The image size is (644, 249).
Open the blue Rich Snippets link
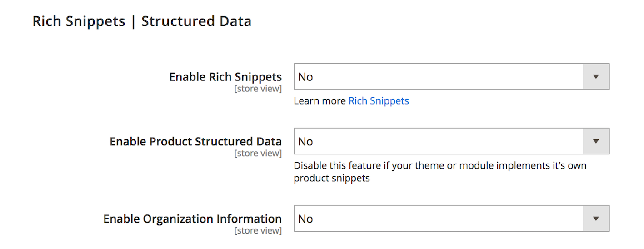tap(379, 101)
